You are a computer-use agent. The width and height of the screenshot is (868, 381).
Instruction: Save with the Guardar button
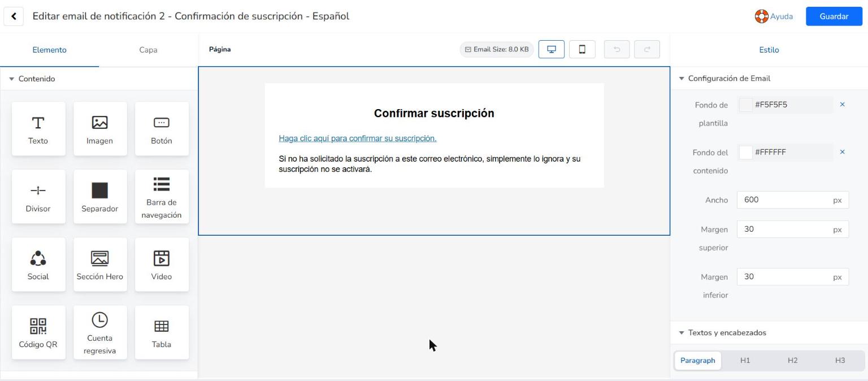coord(834,16)
